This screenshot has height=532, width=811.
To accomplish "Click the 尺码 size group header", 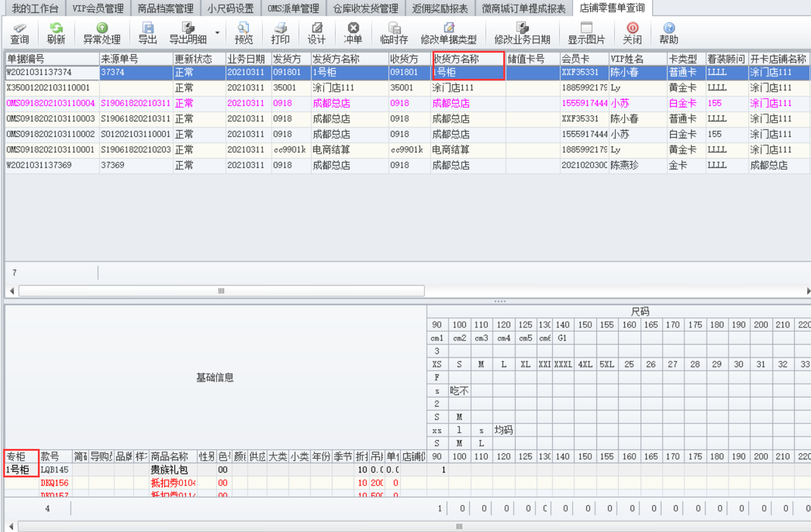I will [639, 312].
